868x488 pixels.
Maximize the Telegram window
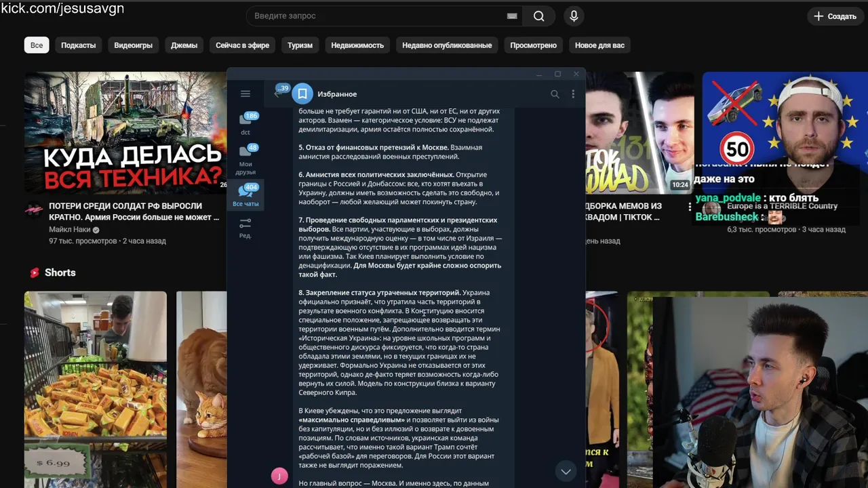coord(557,74)
